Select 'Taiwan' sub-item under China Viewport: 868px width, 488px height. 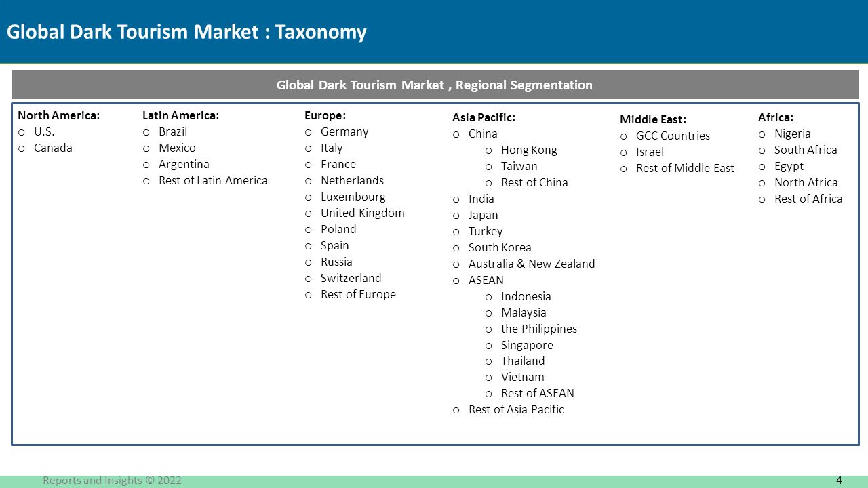pos(519,166)
